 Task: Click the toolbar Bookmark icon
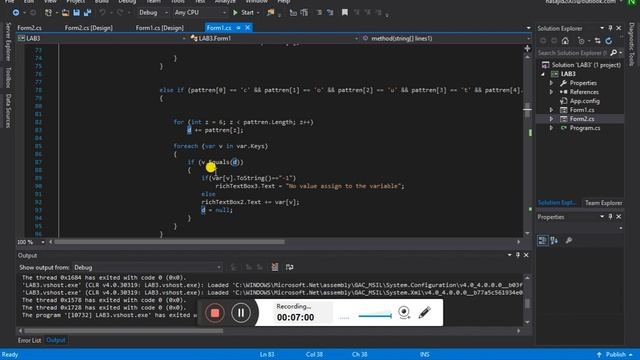click(345, 13)
